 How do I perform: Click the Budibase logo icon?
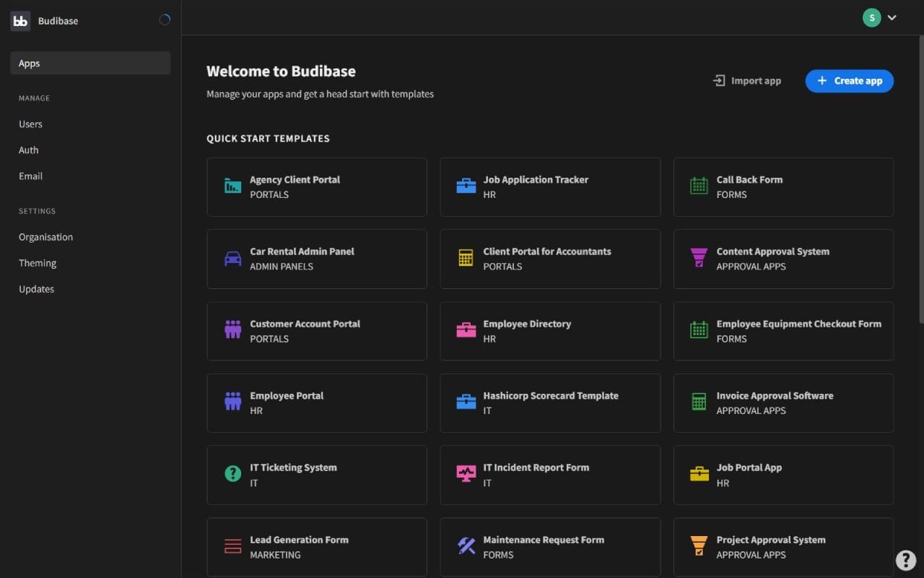[x=19, y=20]
